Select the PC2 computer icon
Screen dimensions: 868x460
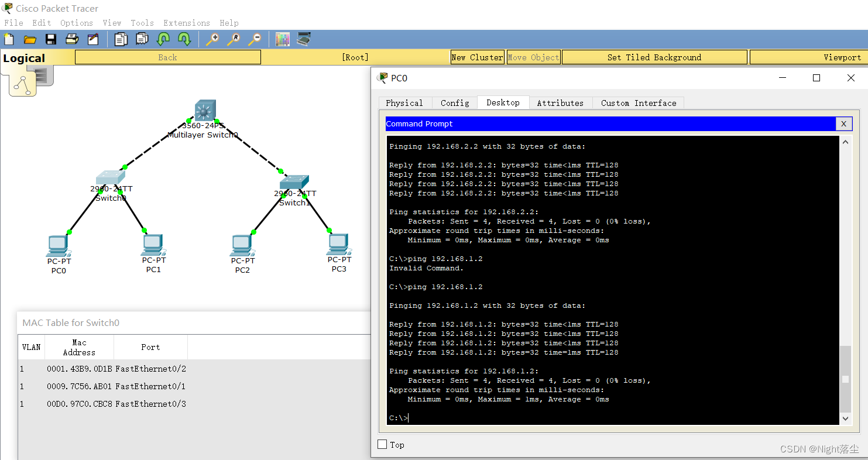[x=242, y=246]
